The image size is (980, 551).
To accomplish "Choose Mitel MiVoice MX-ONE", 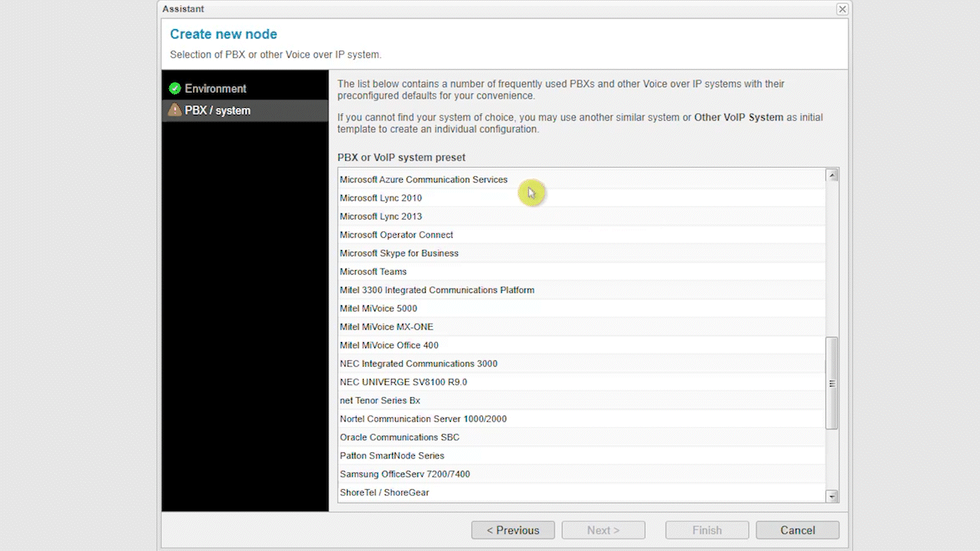I will 582,327.
